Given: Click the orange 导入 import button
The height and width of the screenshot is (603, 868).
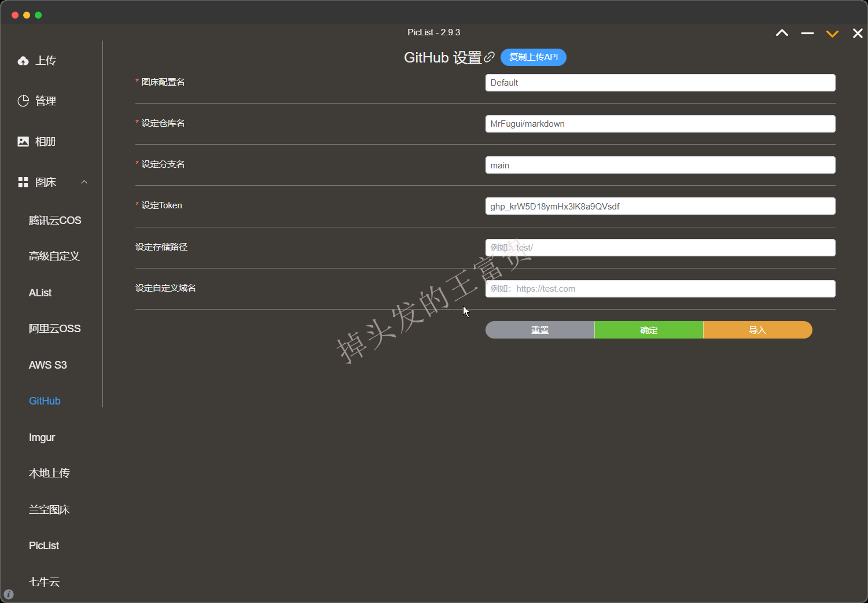Looking at the screenshot, I should [x=757, y=330].
